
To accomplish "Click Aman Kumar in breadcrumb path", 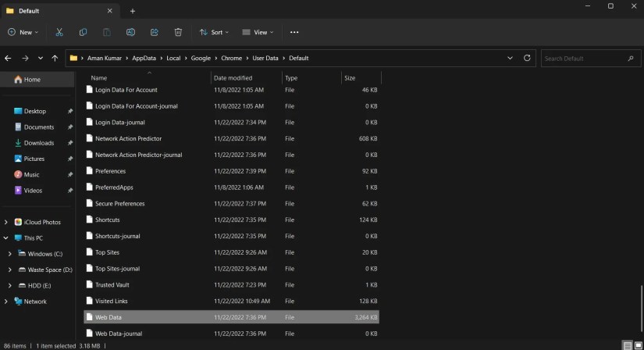I will pos(105,58).
